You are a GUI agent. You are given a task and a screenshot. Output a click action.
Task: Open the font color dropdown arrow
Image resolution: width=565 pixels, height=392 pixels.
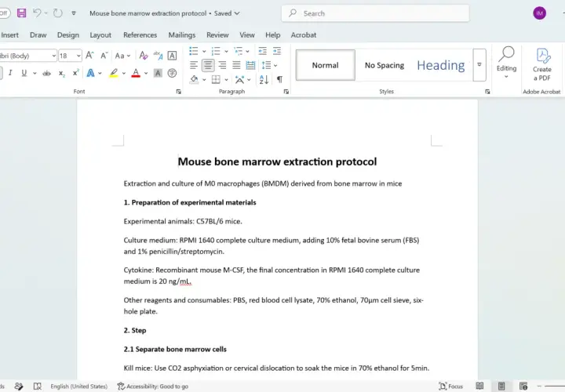146,74
